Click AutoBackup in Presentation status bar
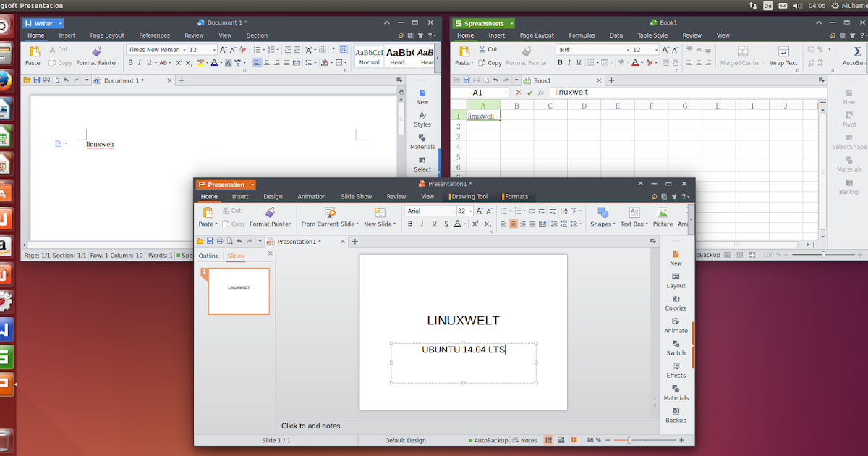 488,440
